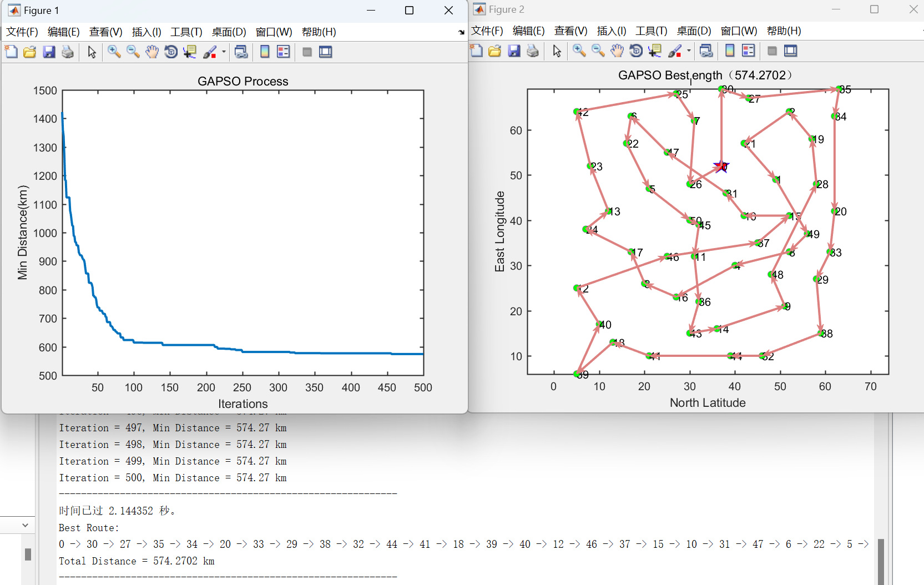Viewport: 924px width, 585px height.
Task: Expand the chevron dropdown at left panel edge
Action: 25,525
